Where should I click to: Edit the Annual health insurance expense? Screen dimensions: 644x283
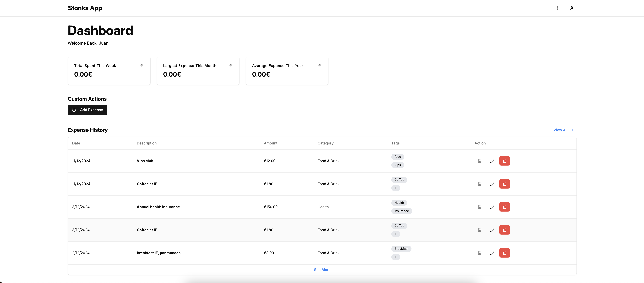(x=492, y=207)
